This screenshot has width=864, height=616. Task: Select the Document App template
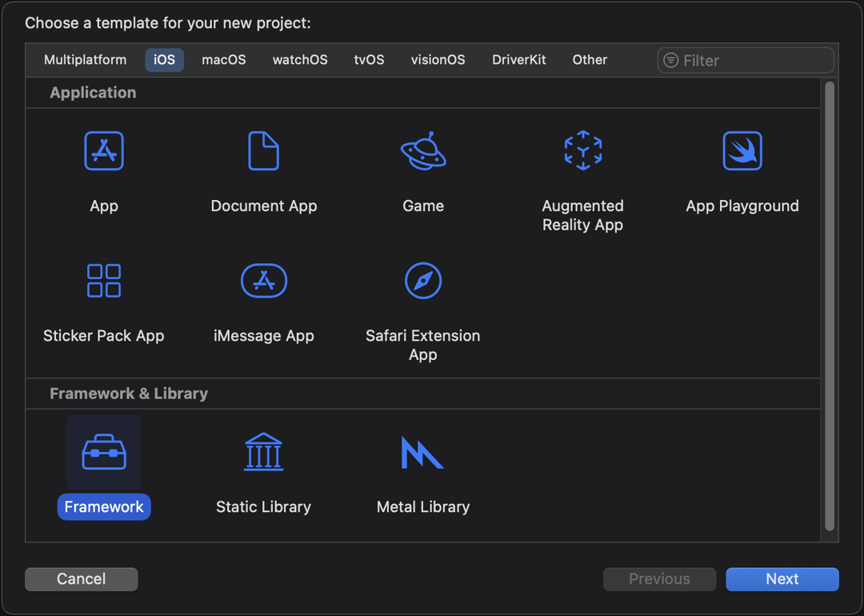click(x=263, y=150)
